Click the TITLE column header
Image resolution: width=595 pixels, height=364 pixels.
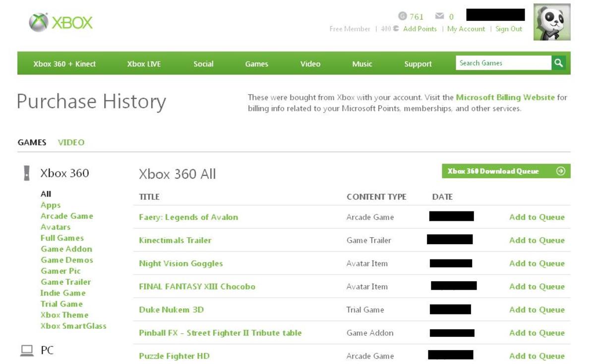coord(149,197)
